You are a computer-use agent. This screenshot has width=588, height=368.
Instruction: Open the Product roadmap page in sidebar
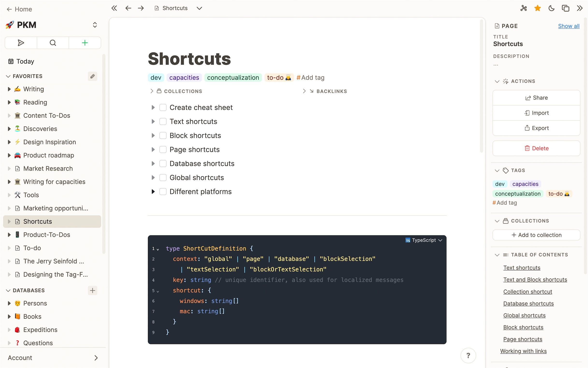[49, 155]
